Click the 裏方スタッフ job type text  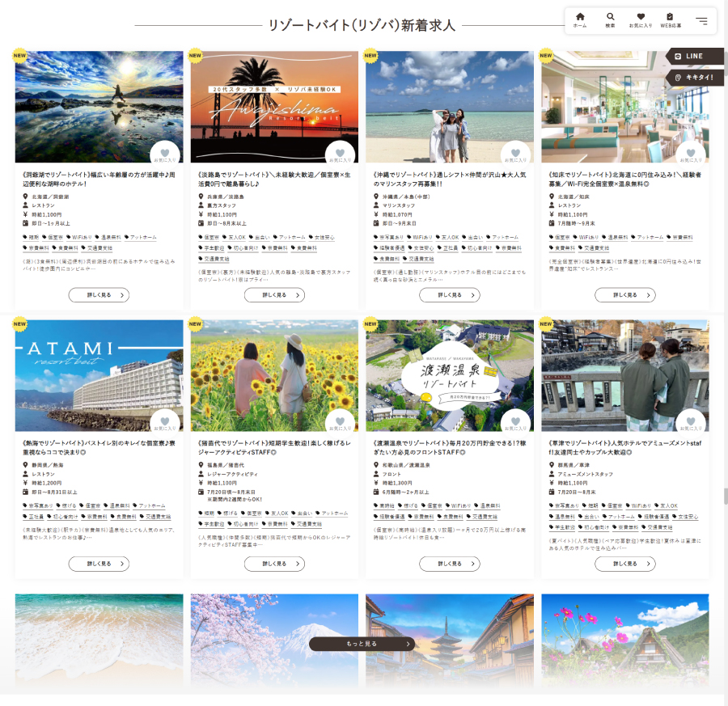click(x=222, y=205)
